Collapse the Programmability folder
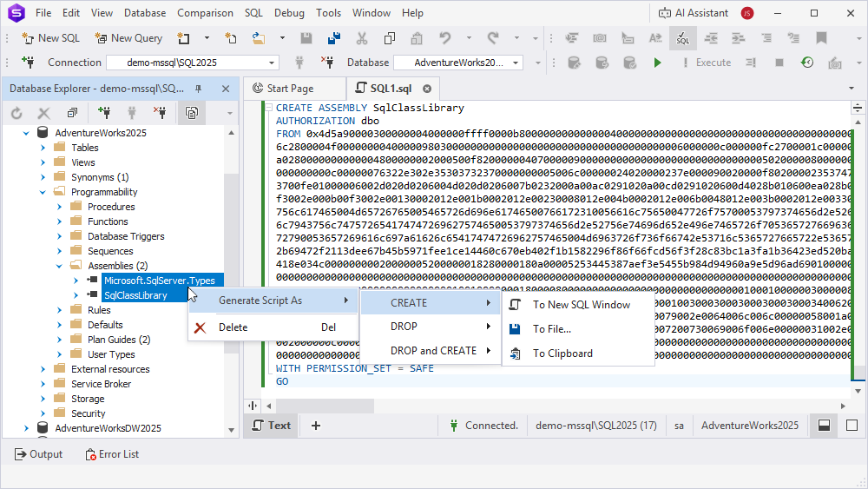Image resolution: width=868 pixels, height=489 pixels. pos(43,192)
